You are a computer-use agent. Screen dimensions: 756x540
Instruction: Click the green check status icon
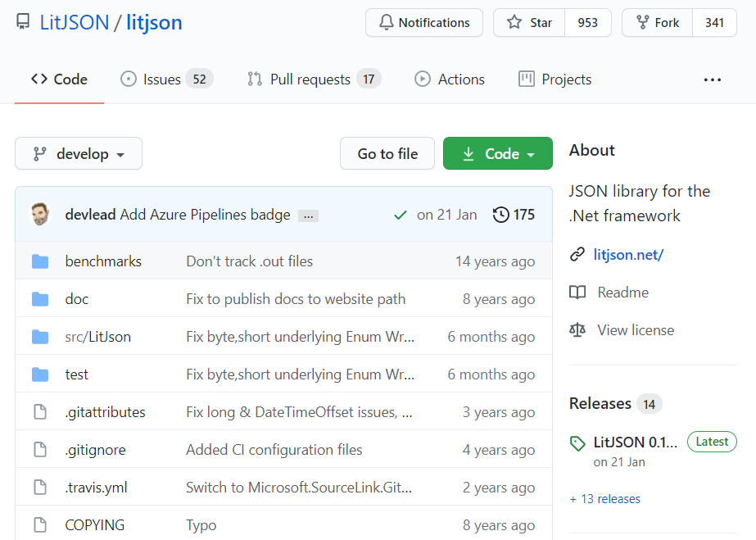point(401,215)
